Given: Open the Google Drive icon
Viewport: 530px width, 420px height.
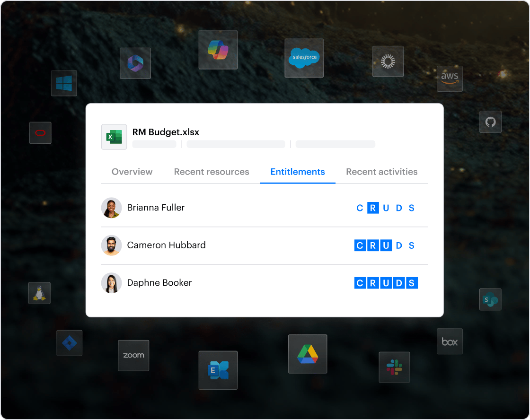Looking at the screenshot, I should pyautogui.click(x=308, y=354).
